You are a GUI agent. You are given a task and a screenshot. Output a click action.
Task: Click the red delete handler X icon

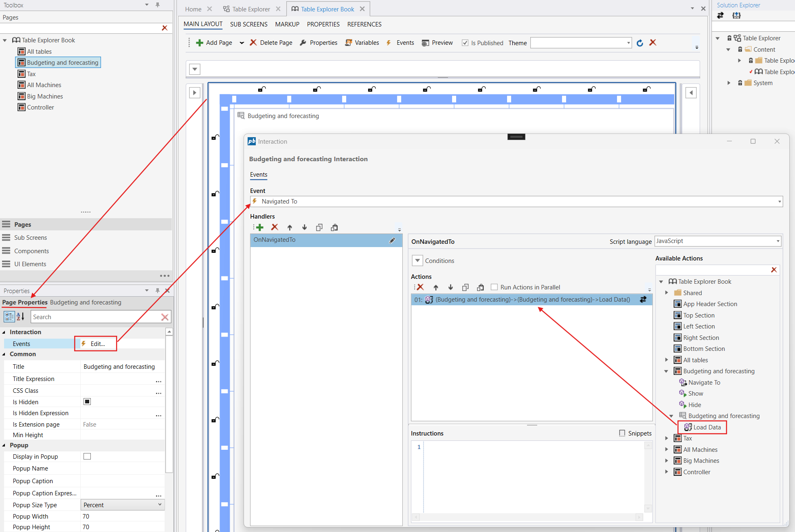pyautogui.click(x=275, y=228)
